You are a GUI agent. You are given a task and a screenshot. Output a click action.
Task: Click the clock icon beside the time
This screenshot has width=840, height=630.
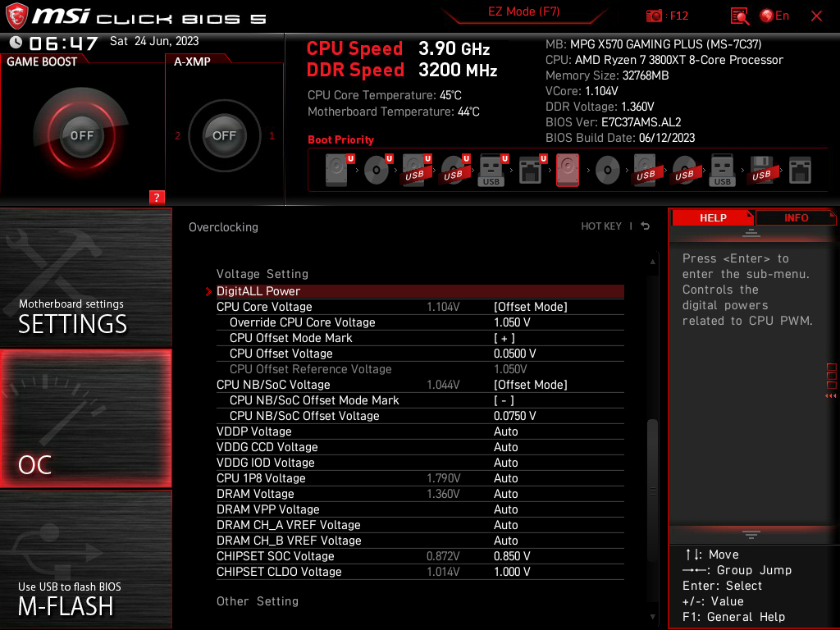[16, 42]
